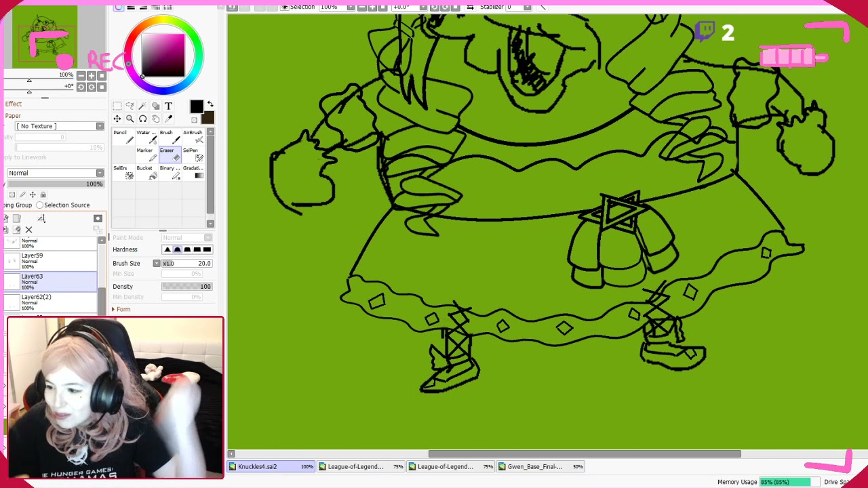Viewport: 868px width, 488px height.
Task: Open the Stabilizer dropdown
Action: 528,7
